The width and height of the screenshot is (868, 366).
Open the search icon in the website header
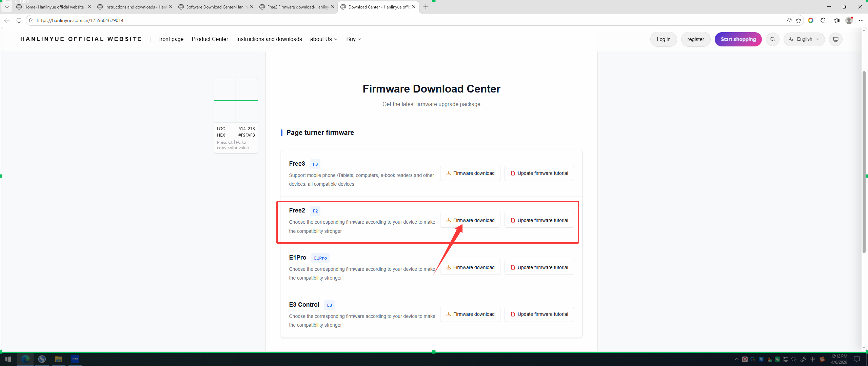pos(773,39)
